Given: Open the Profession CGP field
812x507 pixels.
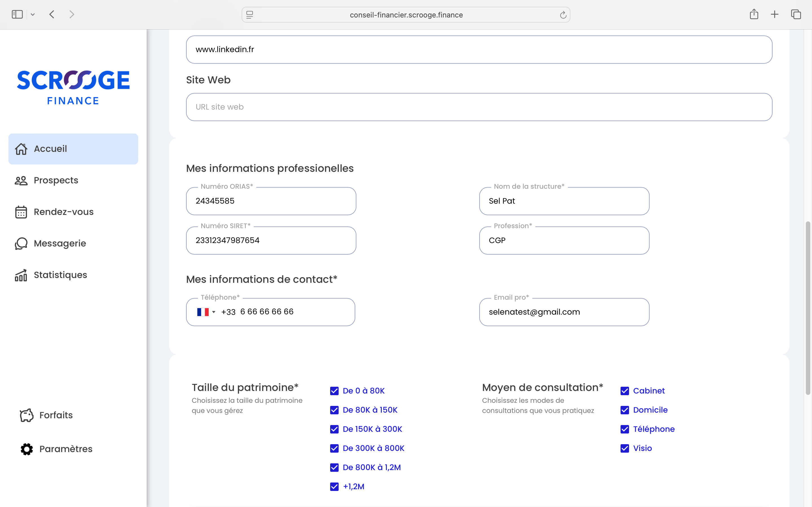Looking at the screenshot, I should pos(564,241).
